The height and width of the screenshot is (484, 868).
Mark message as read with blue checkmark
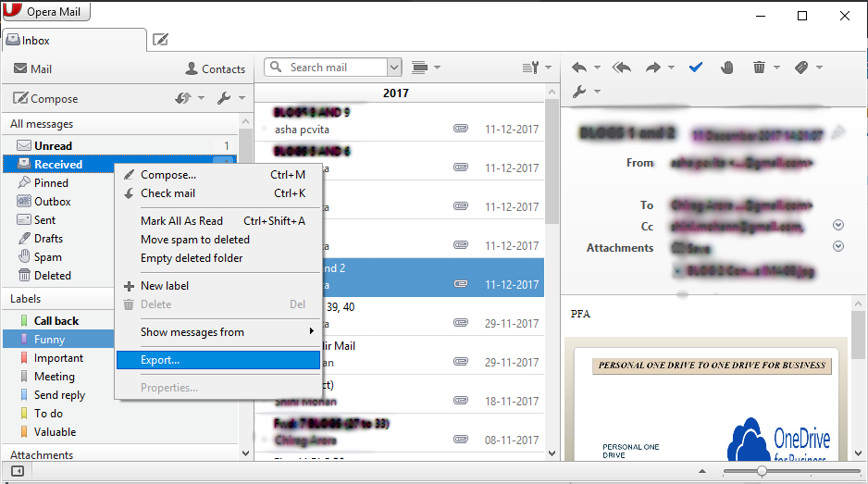(x=696, y=68)
